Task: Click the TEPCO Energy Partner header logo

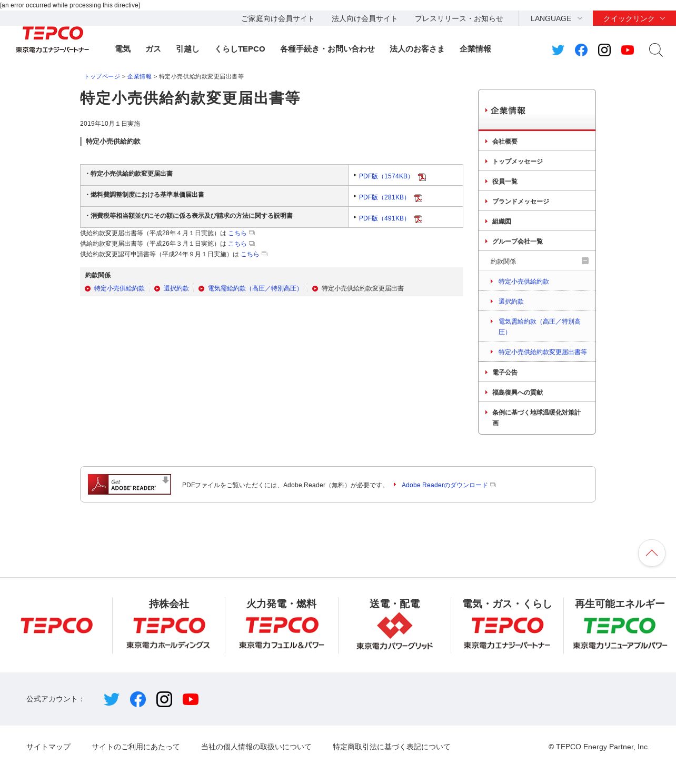Action: tap(53, 40)
